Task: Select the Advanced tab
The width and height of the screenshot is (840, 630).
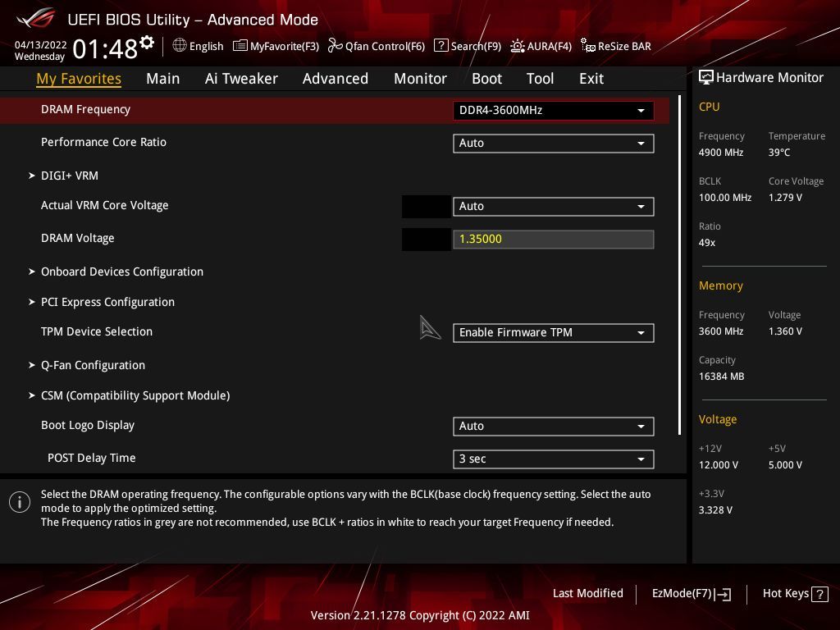Action: [x=336, y=79]
